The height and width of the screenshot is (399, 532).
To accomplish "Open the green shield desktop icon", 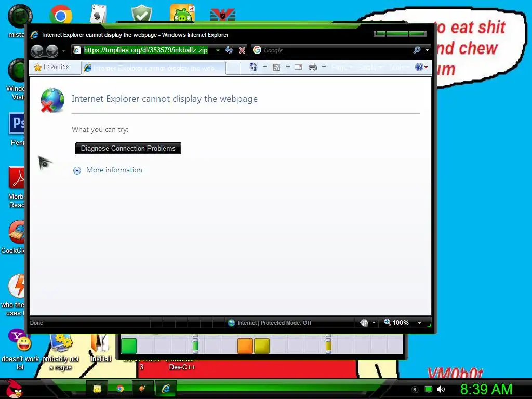I will click(141, 14).
